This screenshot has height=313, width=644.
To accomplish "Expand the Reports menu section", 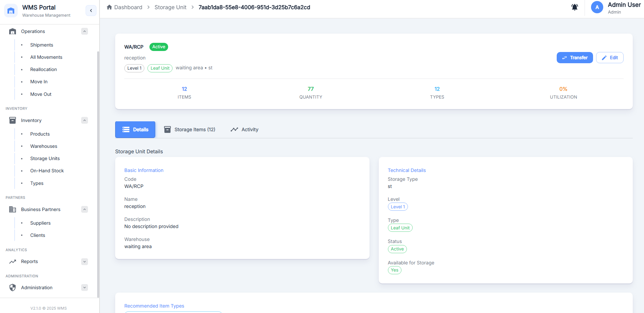I will [85, 262].
